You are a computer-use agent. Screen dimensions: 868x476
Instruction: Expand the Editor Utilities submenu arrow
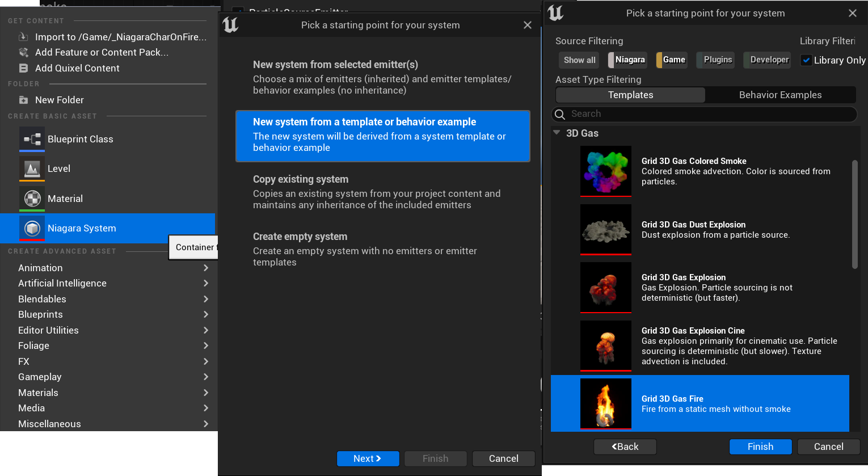(206, 330)
